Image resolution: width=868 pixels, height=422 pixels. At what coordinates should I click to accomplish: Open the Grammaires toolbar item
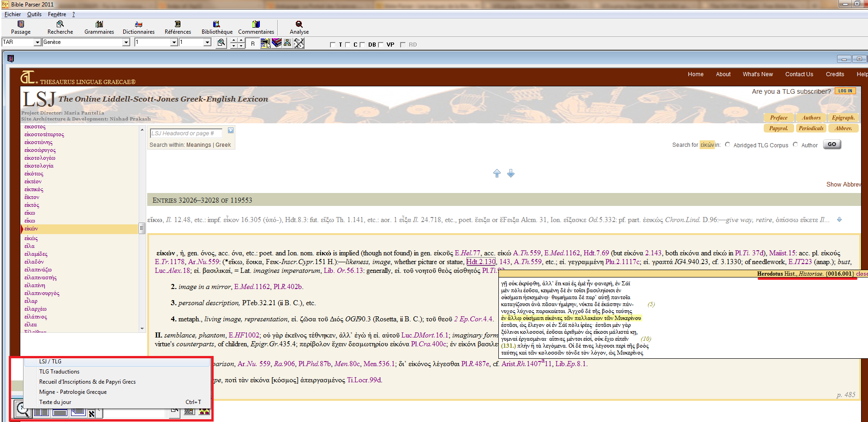click(99, 28)
